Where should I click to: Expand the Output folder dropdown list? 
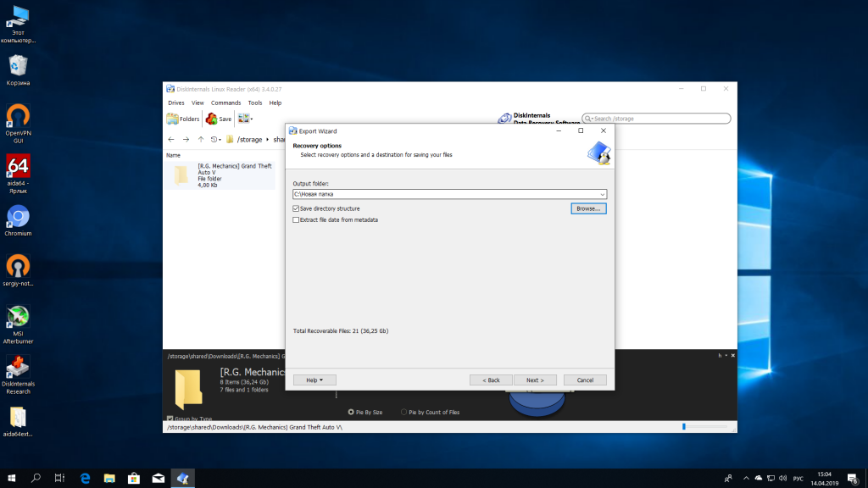tap(602, 194)
